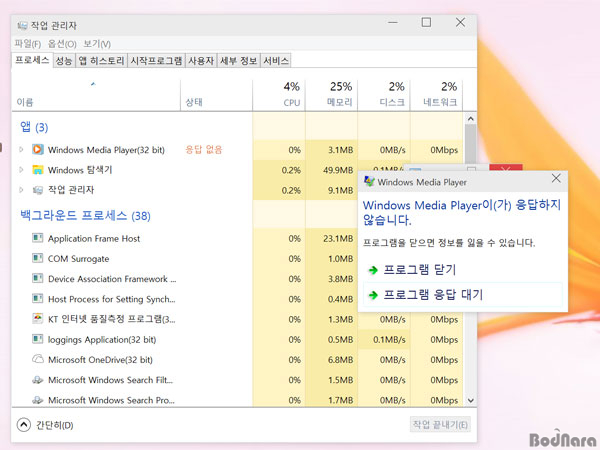Image resolution: width=600 pixels, height=450 pixels.
Task: Click the 응답 없음 status text
Action: click(x=204, y=150)
